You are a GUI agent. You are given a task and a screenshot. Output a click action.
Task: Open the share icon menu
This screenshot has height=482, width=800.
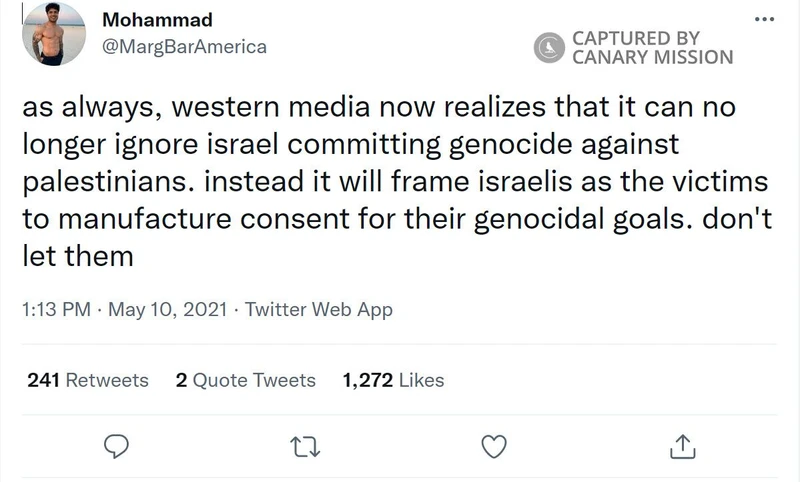(x=682, y=444)
